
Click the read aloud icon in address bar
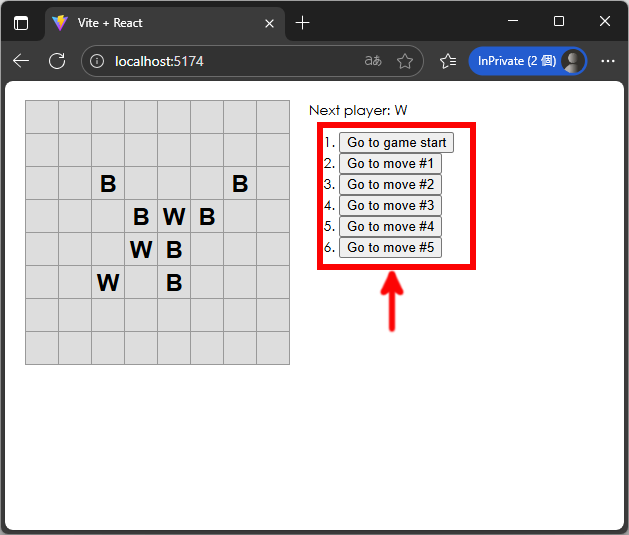tap(372, 61)
